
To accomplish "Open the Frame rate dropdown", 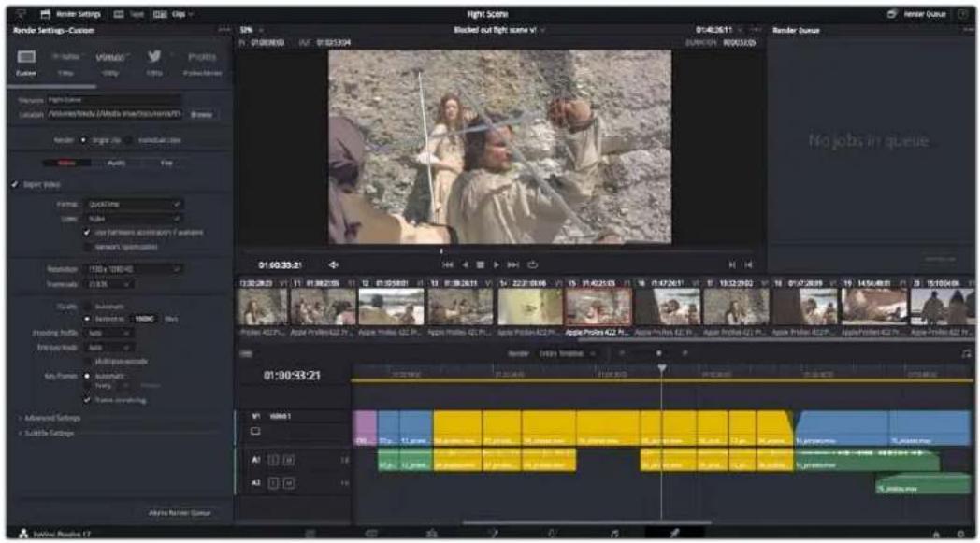I will point(108,284).
